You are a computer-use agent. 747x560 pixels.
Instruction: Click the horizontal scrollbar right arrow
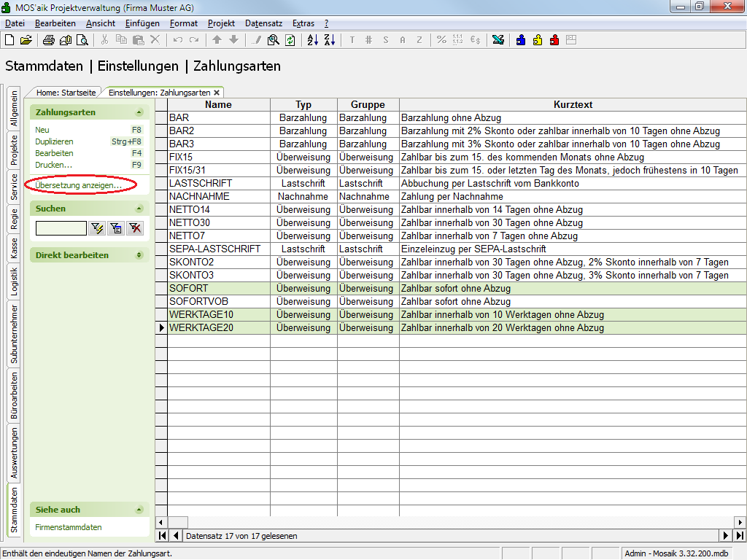click(x=740, y=522)
